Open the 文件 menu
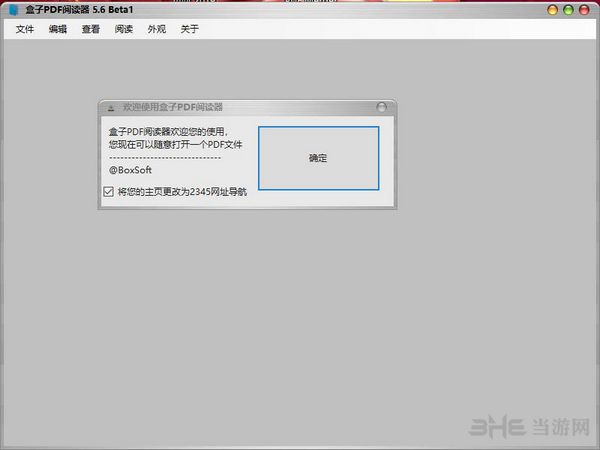The width and height of the screenshot is (600, 450). click(x=25, y=29)
